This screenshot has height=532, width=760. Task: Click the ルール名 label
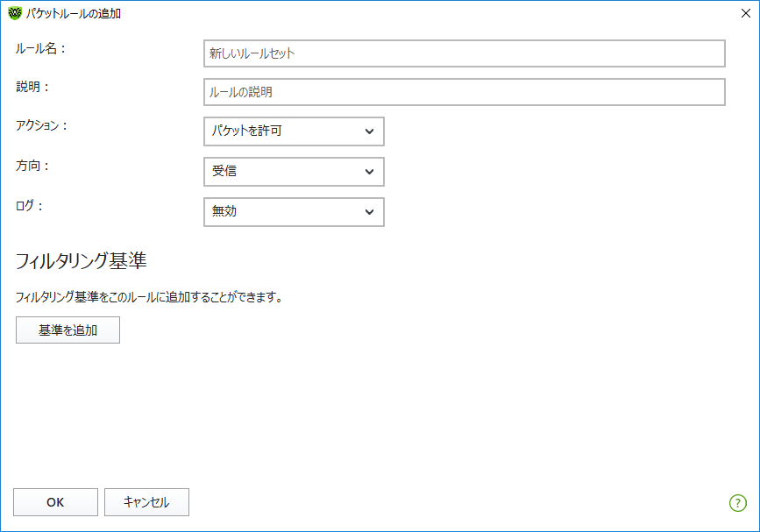(40, 48)
